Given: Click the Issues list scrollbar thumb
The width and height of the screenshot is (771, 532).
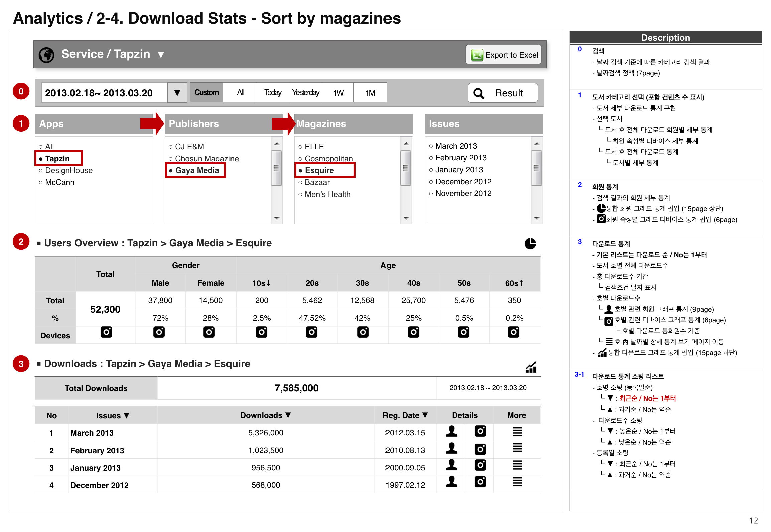Looking at the screenshot, I should (537, 168).
